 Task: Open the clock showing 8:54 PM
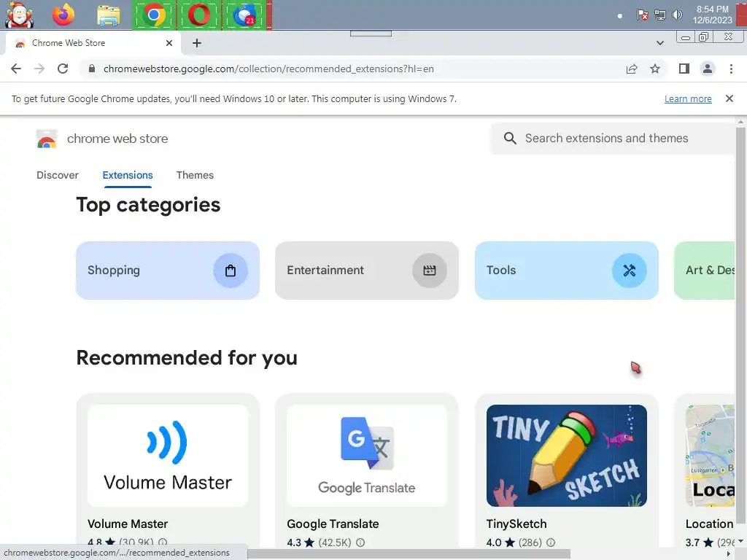point(712,15)
